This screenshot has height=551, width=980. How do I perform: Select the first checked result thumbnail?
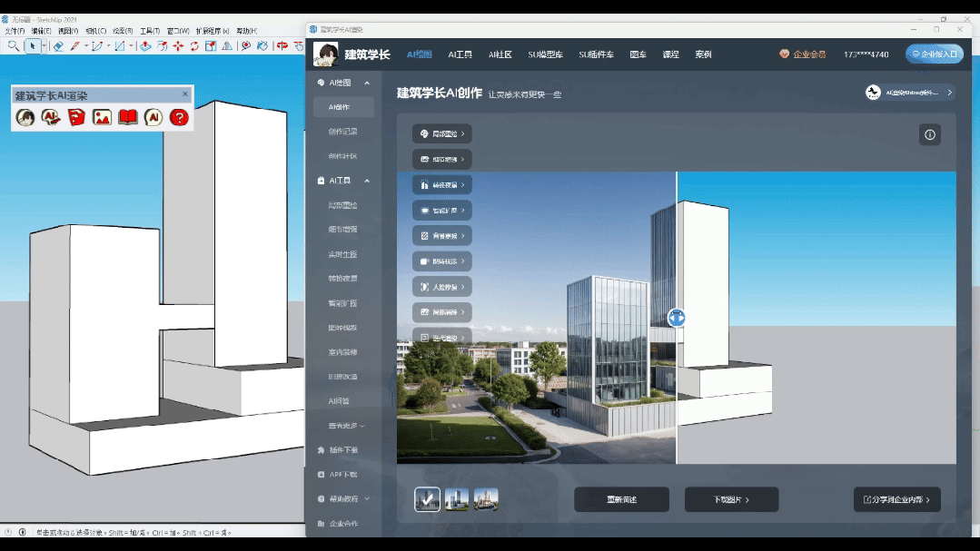[x=427, y=499]
